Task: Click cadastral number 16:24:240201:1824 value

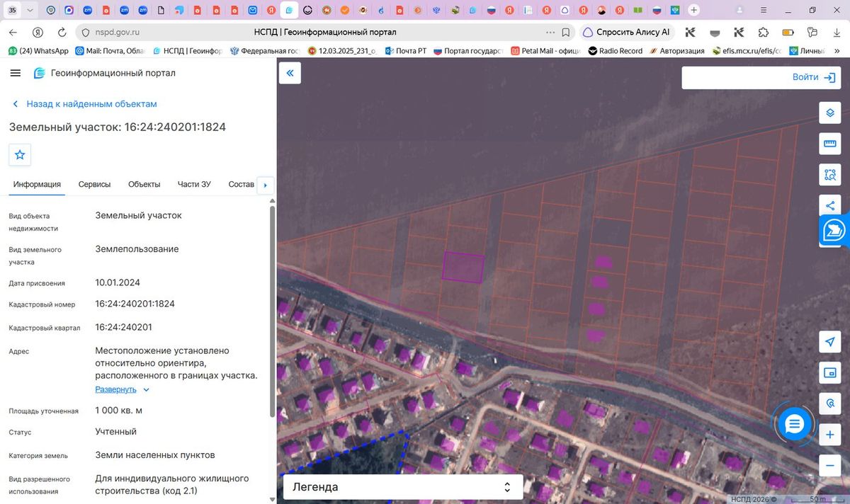Action: (135, 304)
